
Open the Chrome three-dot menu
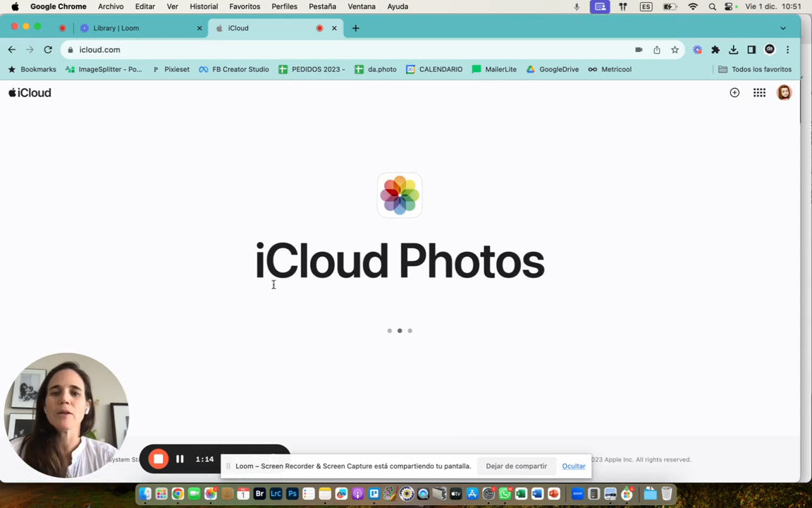(x=787, y=49)
